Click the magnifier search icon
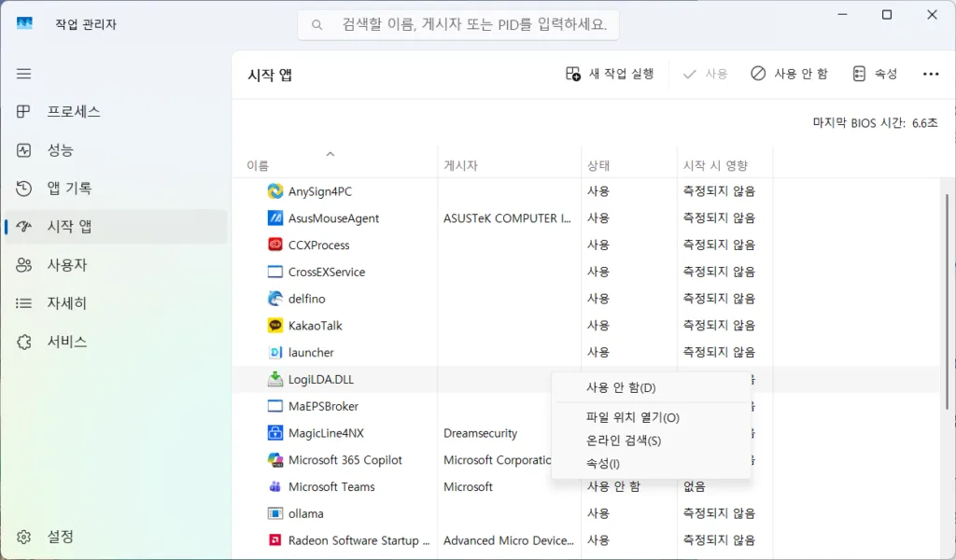 click(316, 25)
